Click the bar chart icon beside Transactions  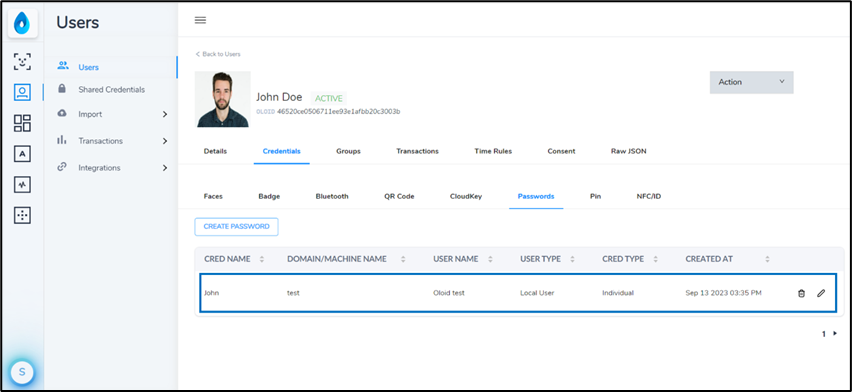62,140
